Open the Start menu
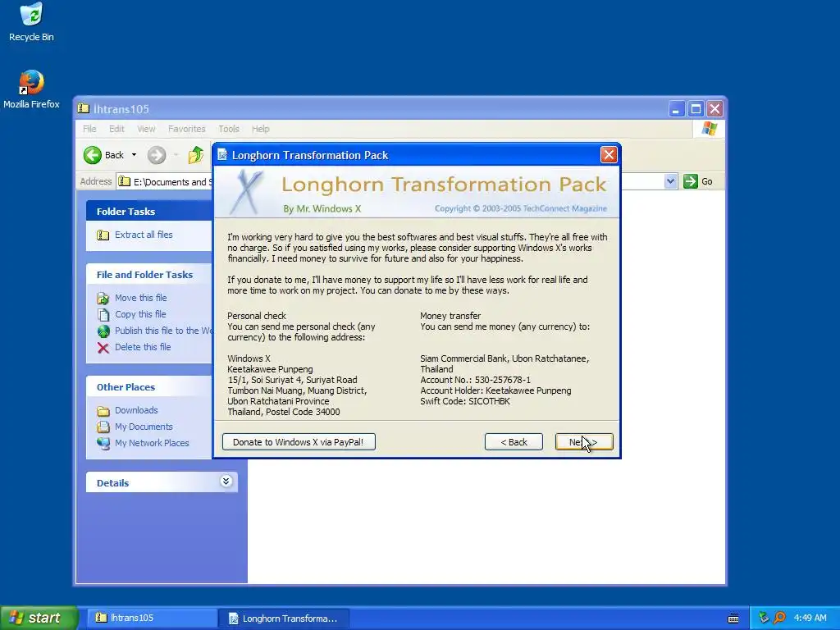 click(x=39, y=618)
